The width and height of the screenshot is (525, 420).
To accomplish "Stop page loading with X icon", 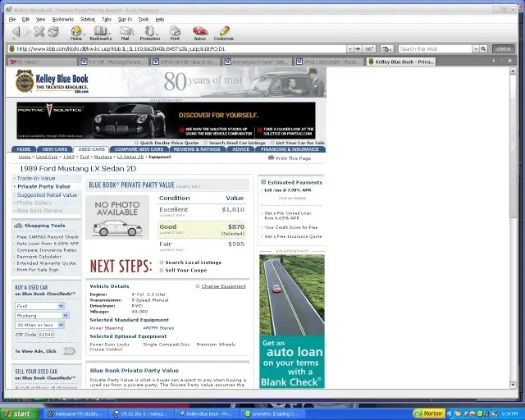I will [x=39, y=31].
